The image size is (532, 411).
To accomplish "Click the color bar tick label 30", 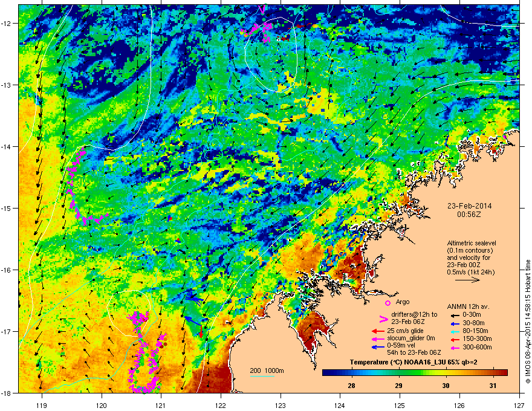I will click(x=446, y=386).
